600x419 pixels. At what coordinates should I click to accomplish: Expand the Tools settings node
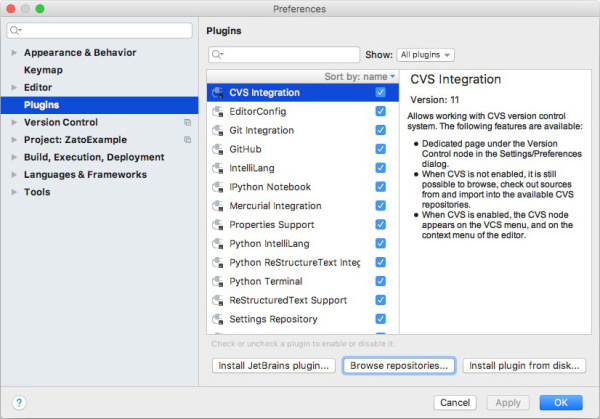[x=14, y=192]
